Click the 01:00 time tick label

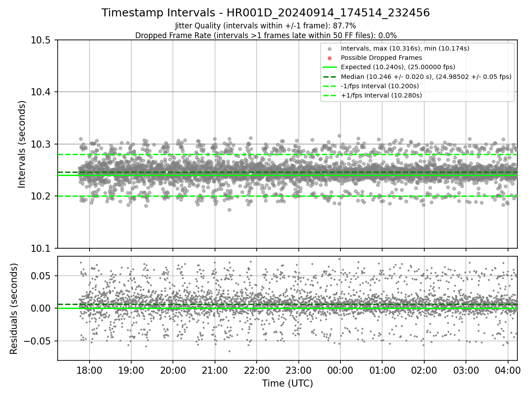pos(382,370)
